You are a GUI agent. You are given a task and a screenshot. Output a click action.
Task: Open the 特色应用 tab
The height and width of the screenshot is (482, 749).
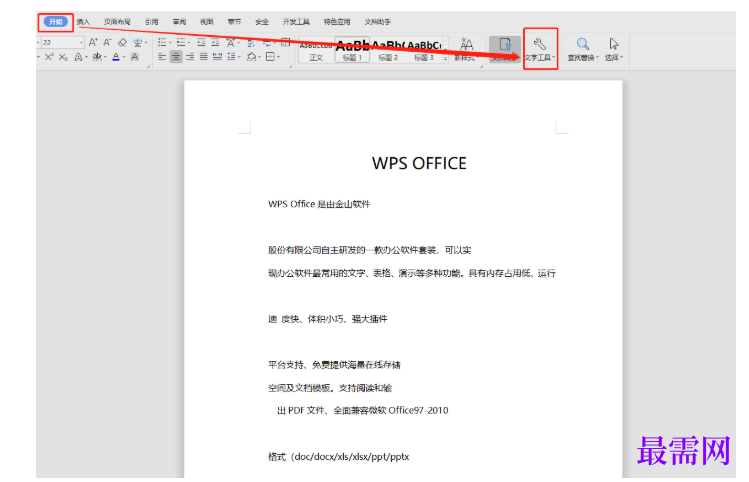337,22
